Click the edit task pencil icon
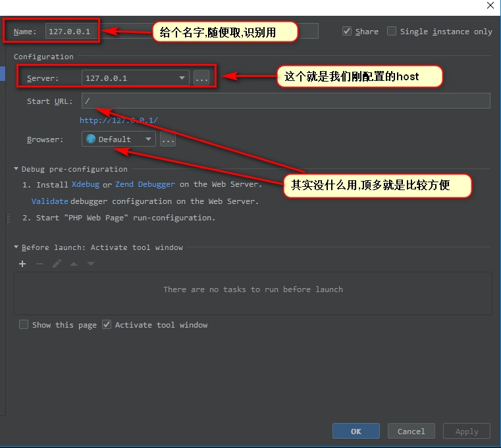Viewport: 501px width, 448px height. (x=57, y=264)
